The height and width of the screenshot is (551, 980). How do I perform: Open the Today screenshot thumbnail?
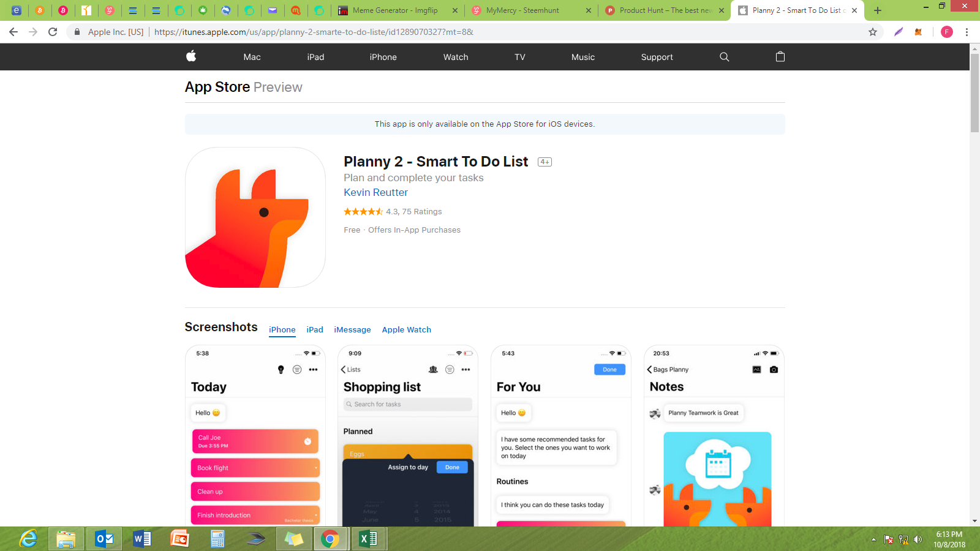point(255,435)
